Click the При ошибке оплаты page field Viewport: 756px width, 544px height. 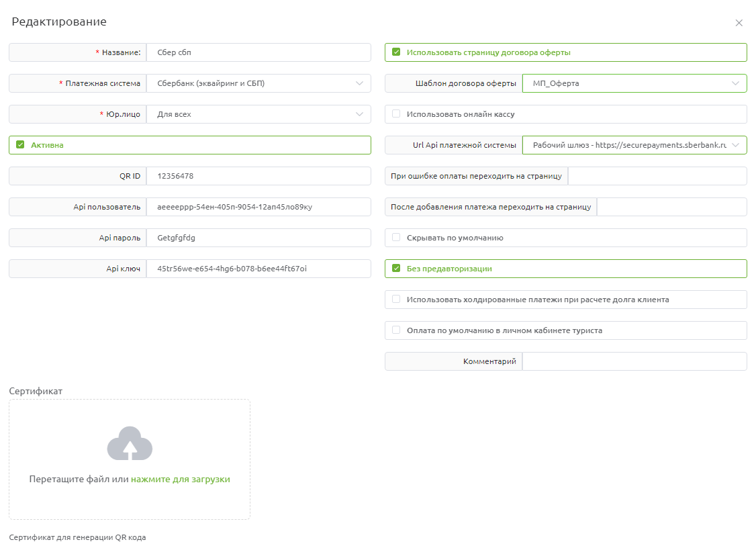tap(658, 176)
